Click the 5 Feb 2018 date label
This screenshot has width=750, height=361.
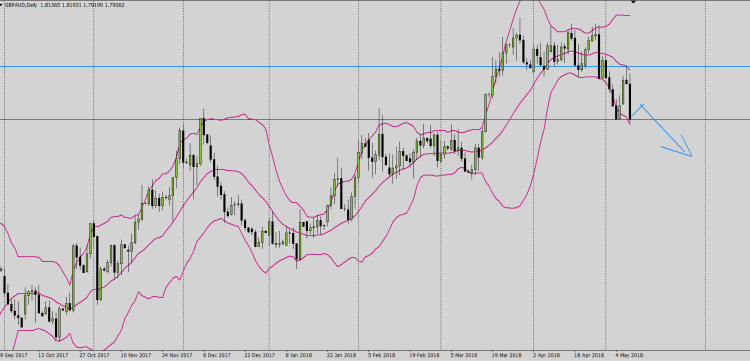tap(381, 356)
